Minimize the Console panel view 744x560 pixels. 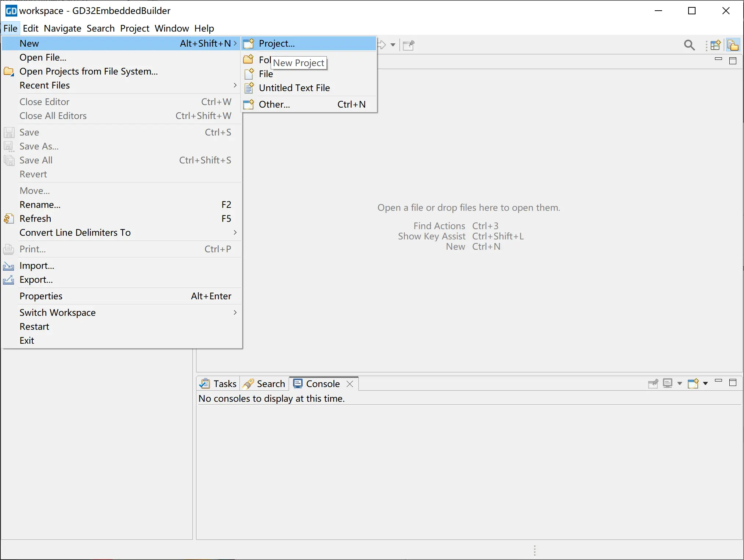[719, 381]
